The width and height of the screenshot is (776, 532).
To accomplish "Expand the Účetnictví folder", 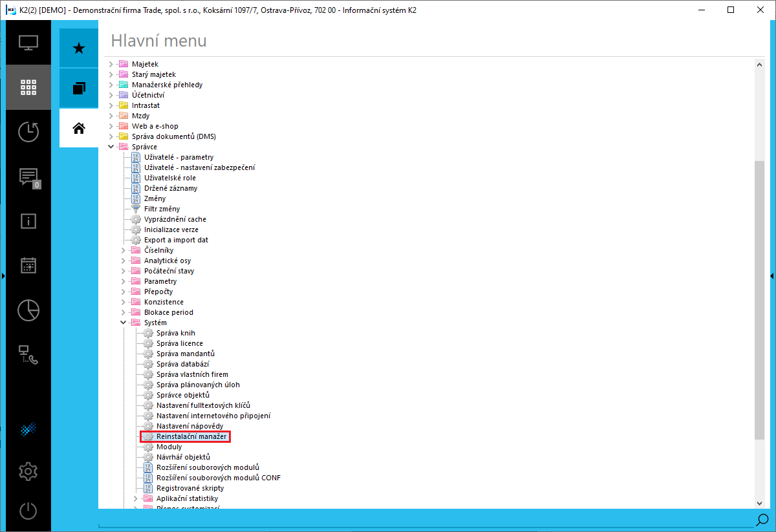I will 111,95.
